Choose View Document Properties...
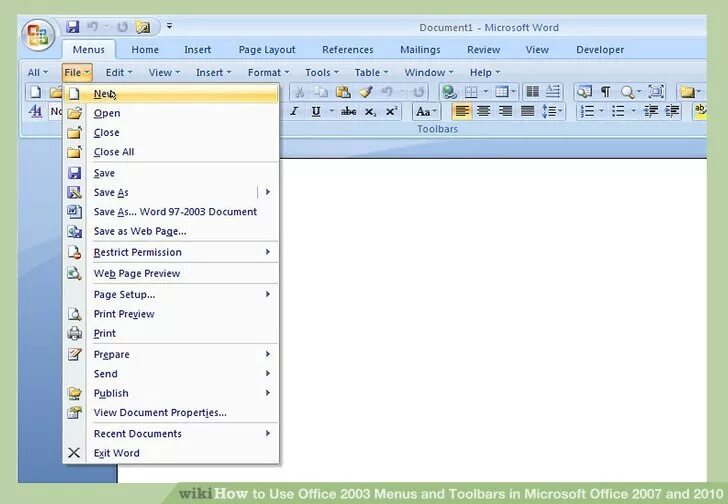This screenshot has height=504, width=728. coord(171,413)
